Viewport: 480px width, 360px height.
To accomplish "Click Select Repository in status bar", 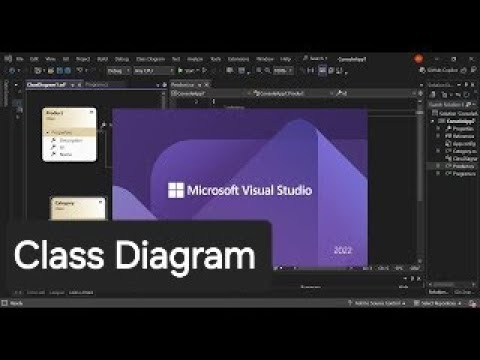I will [438, 303].
